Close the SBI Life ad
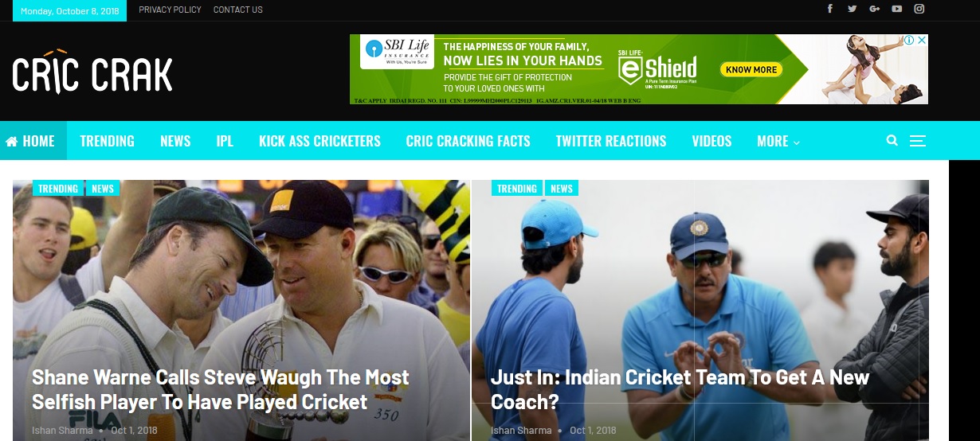 pyautogui.click(x=922, y=40)
